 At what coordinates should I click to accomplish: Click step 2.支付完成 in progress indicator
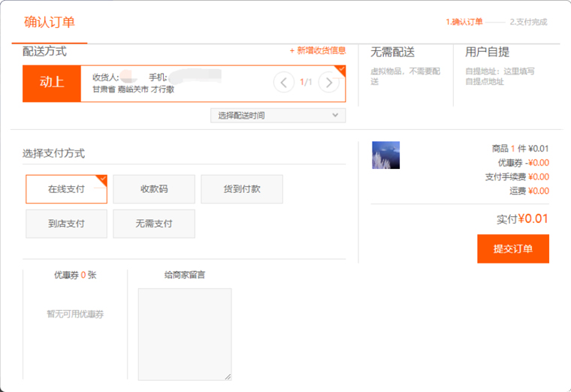point(528,23)
